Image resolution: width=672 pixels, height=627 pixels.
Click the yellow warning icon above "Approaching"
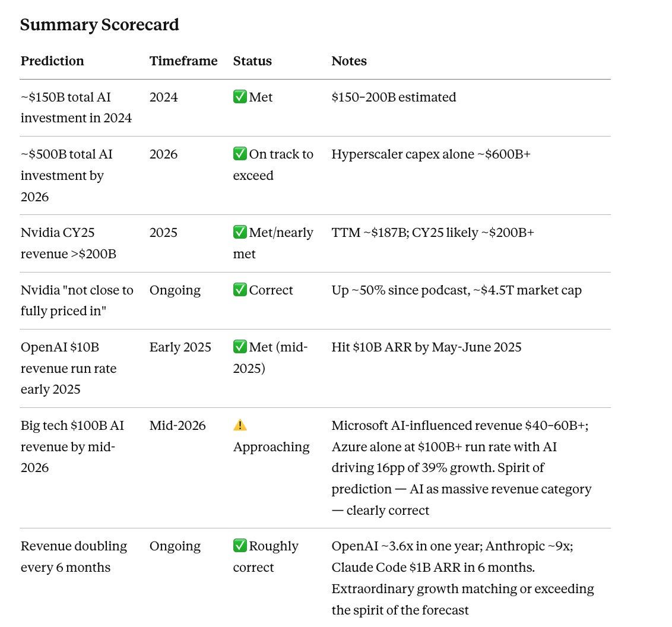pos(240,425)
